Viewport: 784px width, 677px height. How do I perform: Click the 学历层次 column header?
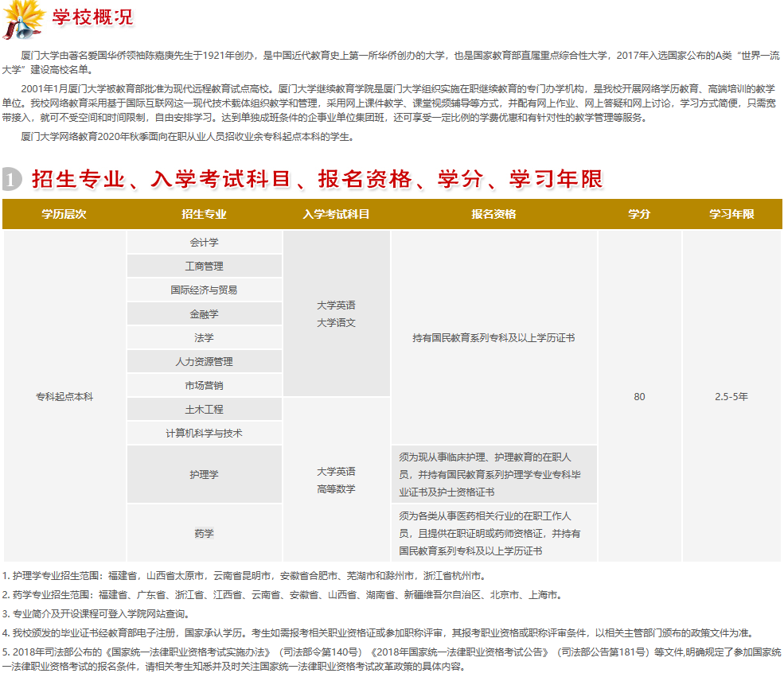pos(64,214)
